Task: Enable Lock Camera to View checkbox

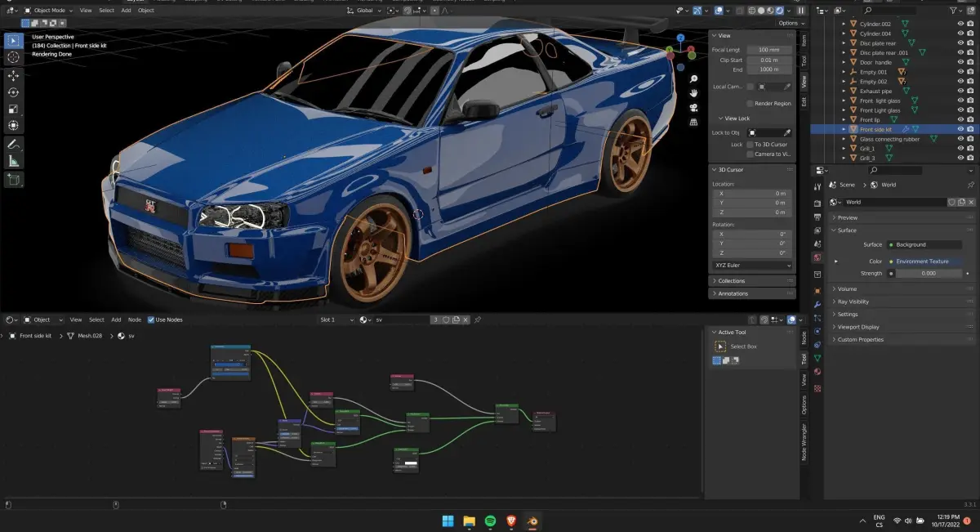Action: click(750, 154)
